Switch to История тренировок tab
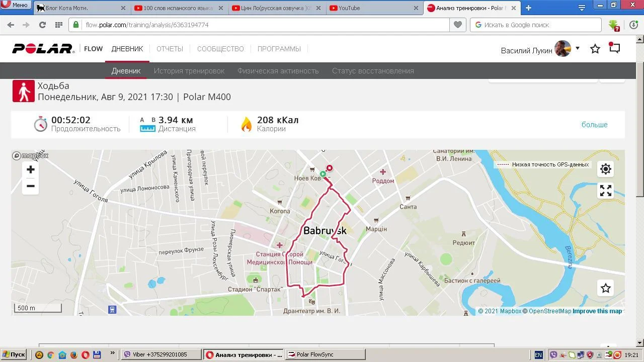This screenshot has height=362, width=644. 189,71
